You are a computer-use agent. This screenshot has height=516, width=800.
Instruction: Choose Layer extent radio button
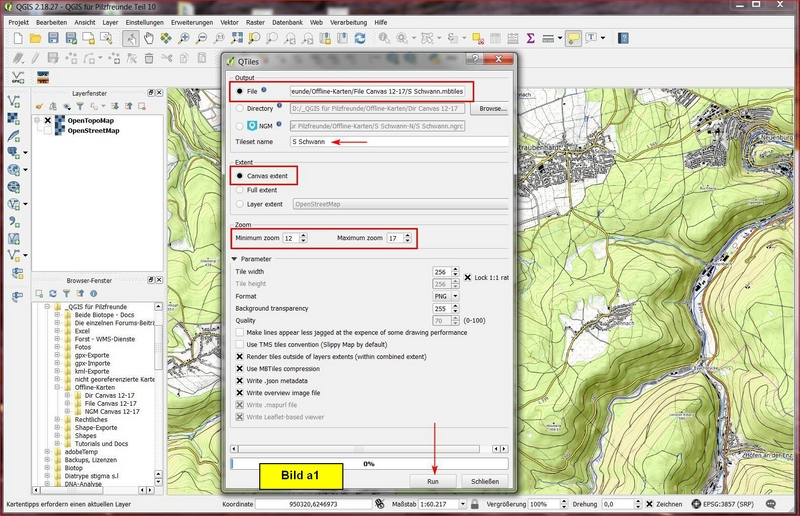click(x=239, y=204)
